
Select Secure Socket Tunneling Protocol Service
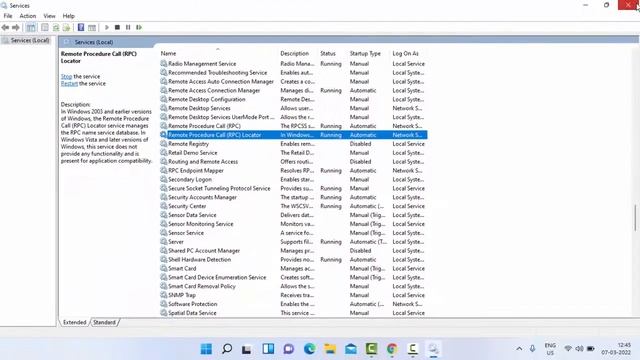click(293, 189)
